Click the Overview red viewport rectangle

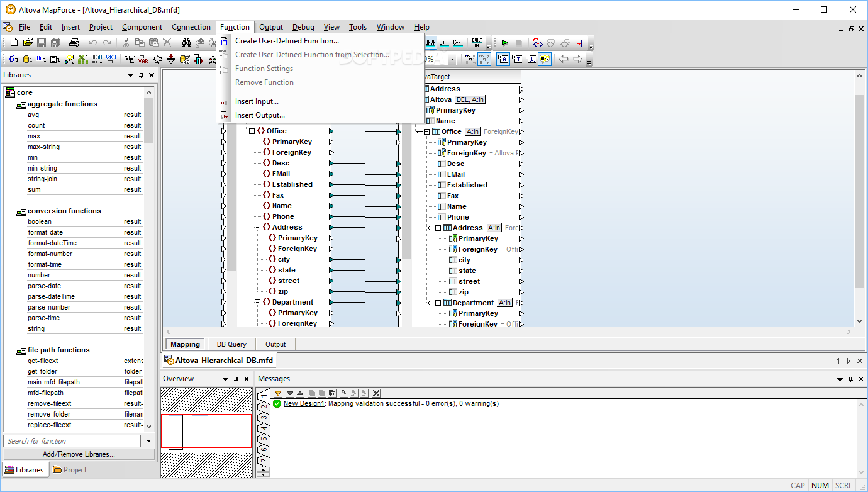[206, 431]
